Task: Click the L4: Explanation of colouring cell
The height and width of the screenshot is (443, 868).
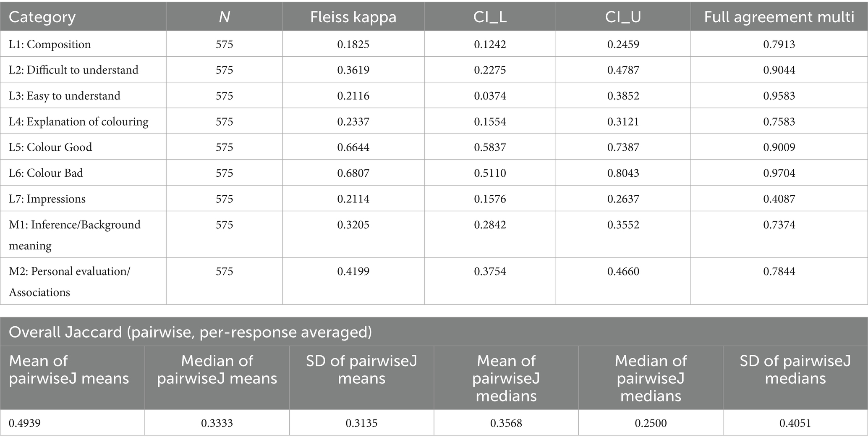Action: pyautogui.click(x=78, y=122)
